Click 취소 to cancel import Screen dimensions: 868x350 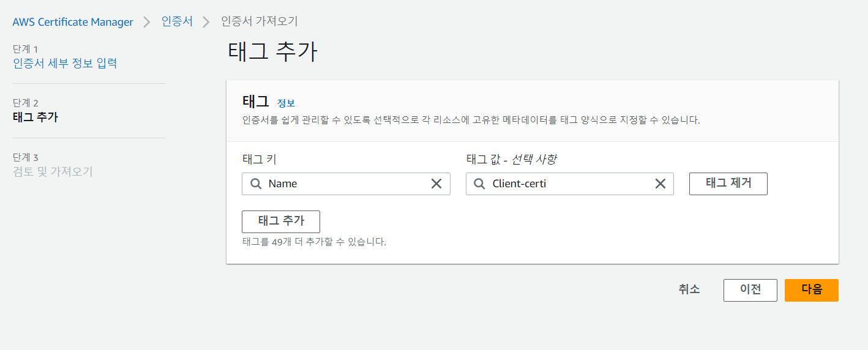click(x=689, y=290)
